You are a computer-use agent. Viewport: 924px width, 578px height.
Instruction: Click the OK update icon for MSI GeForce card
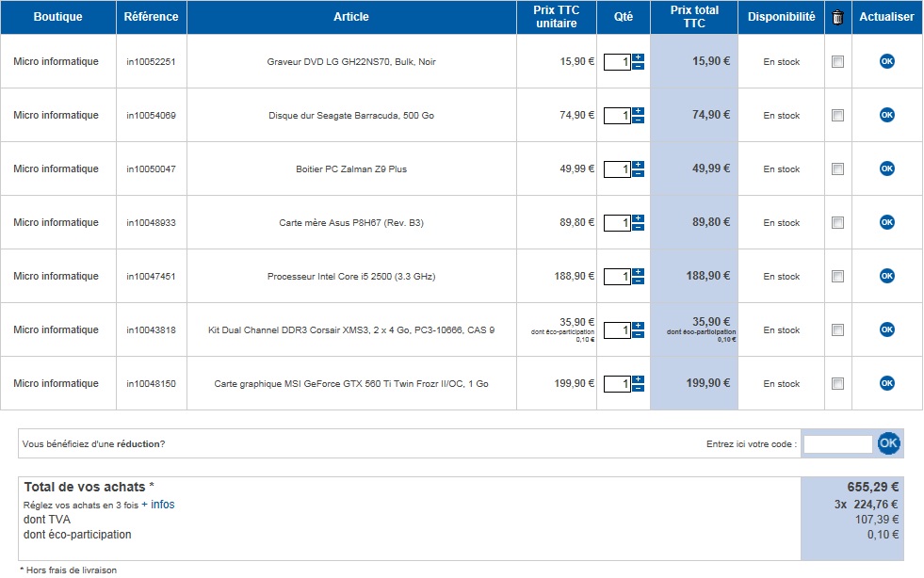[x=886, y=383]
